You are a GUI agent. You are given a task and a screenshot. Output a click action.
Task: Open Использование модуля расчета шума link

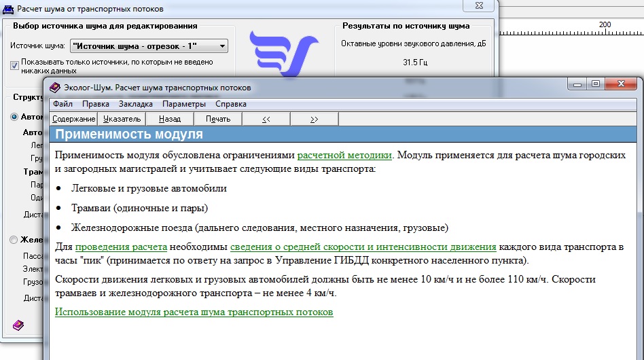(194, 312)
